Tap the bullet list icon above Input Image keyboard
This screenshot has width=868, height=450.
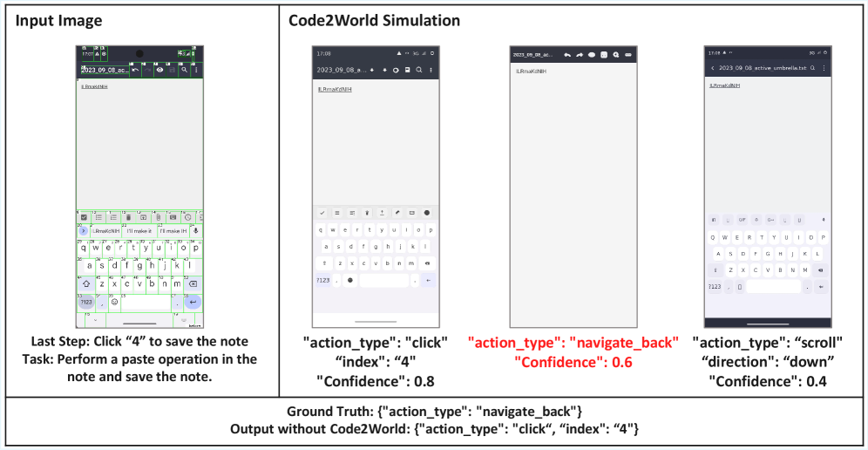pyautogui.click(x=99, y=217)
